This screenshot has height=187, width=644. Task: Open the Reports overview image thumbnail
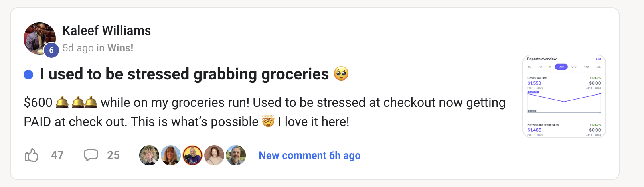click(x=564, y=96)
